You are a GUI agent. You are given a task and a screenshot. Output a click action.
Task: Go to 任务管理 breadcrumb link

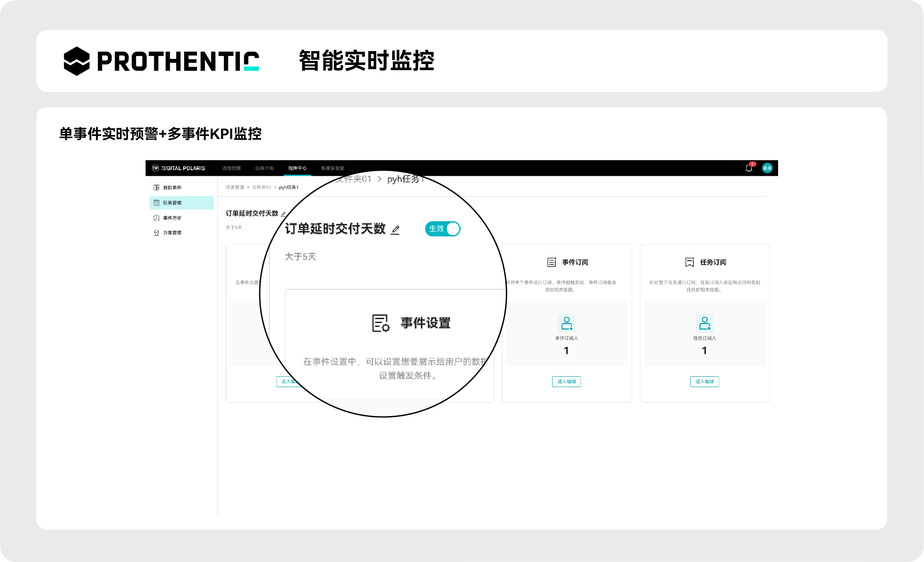click(x=235, y=187)
